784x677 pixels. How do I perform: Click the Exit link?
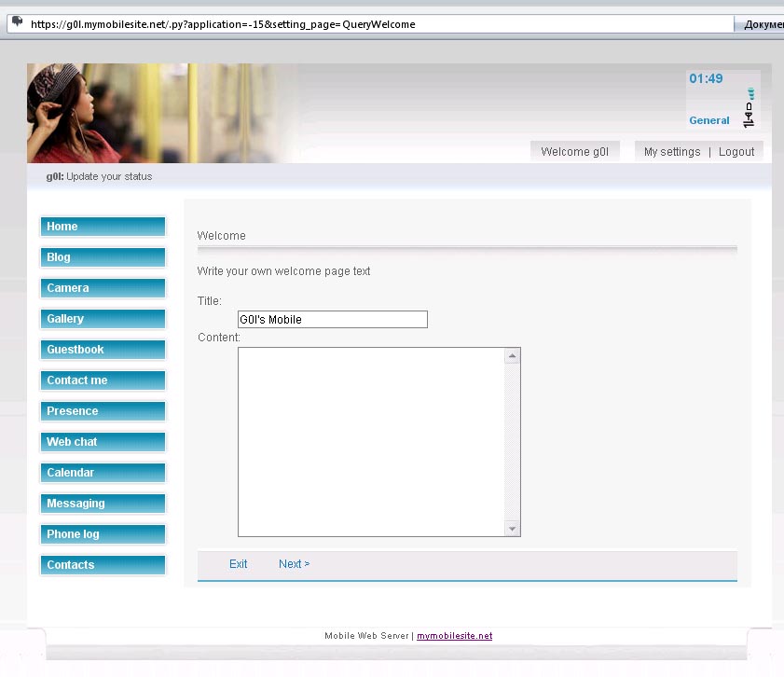click(x=238, y=564)
